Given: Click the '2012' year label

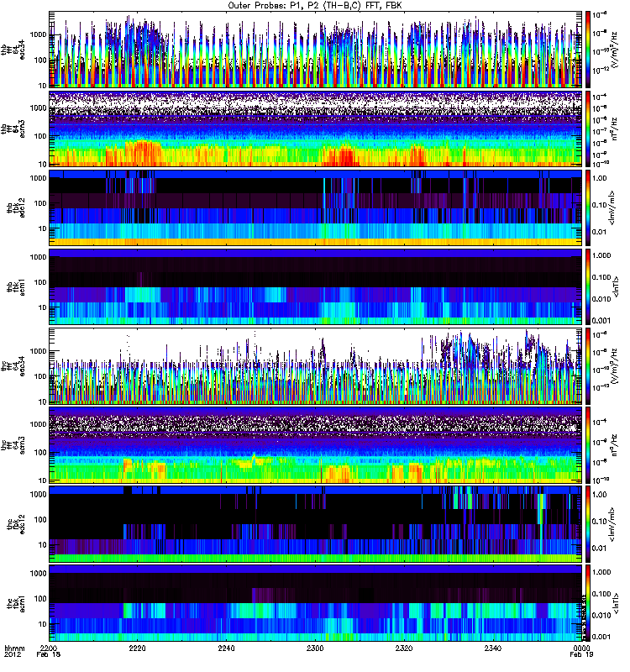Looking at the screenshot, I should (12, 654).
